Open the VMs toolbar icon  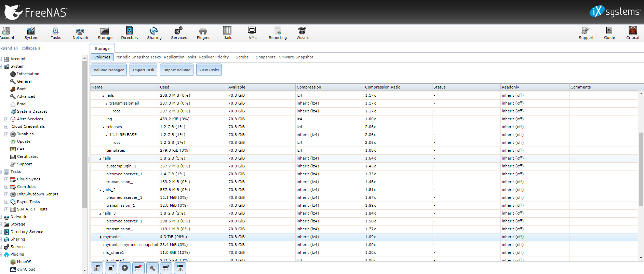(252, 33)
